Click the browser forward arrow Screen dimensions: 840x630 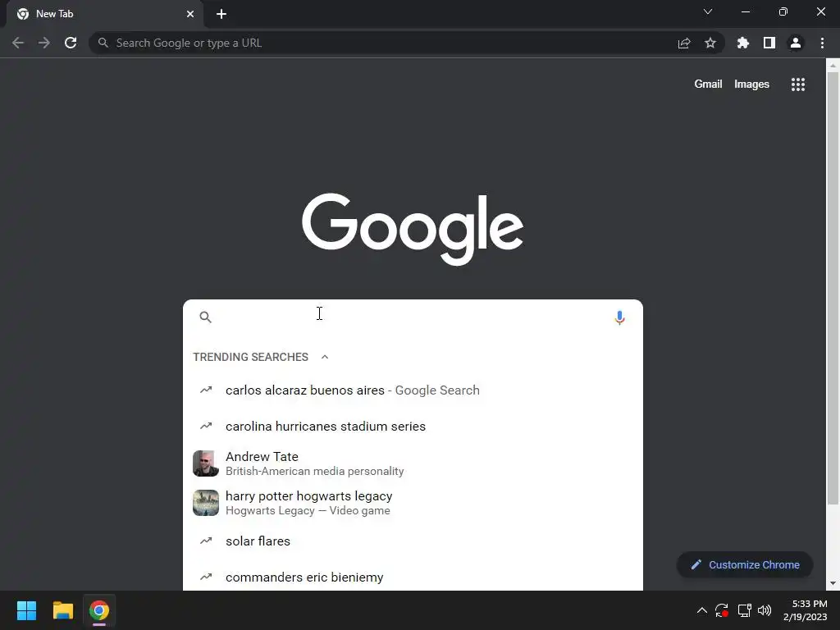click(44, 43)
